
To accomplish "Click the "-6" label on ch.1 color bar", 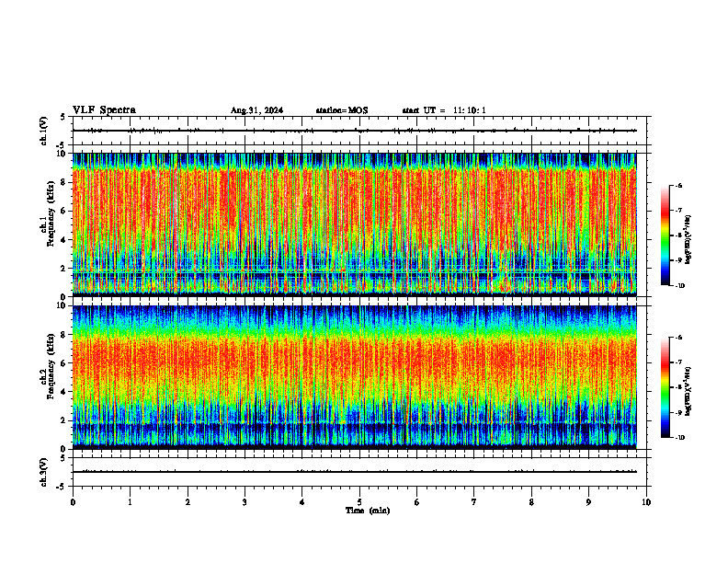I will pyautogui.click(x=678, y=185).
